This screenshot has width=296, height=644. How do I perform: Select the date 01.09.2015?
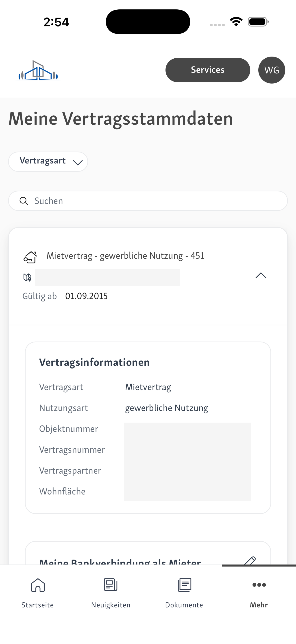pos(86,296)
